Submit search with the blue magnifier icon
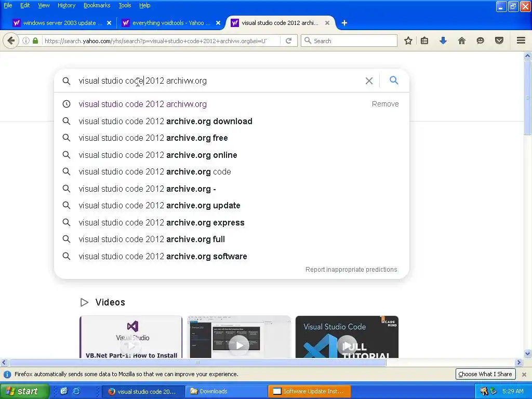This screenshot has height=399, width=532. pos(394,81)
